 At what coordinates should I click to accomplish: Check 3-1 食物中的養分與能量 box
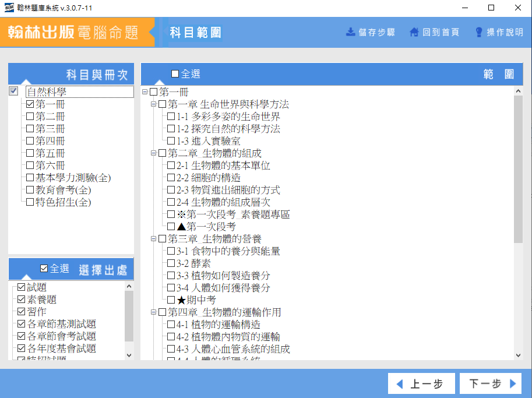tap(171, 251)
